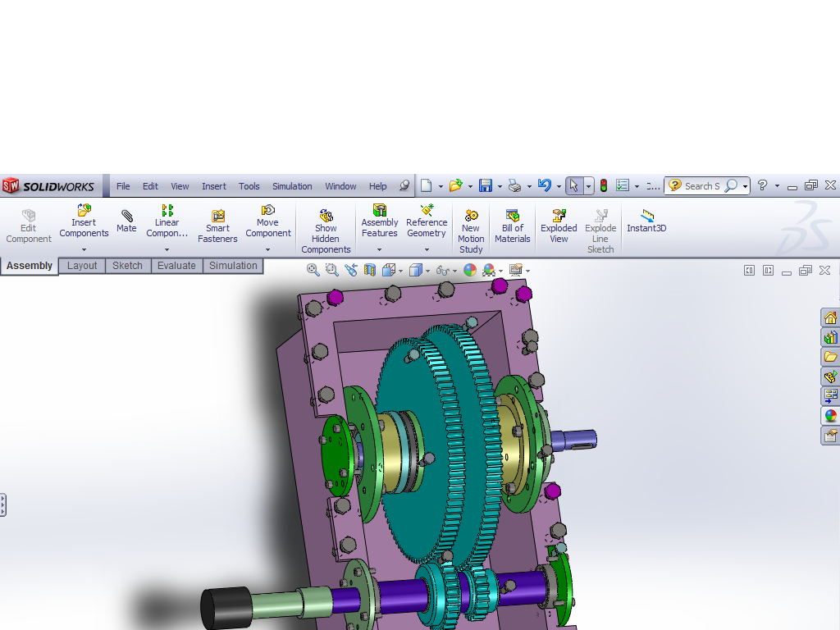This screenshot has height=630, width=840.
Task: Open the Edit menu
Action: coord(150,186)
